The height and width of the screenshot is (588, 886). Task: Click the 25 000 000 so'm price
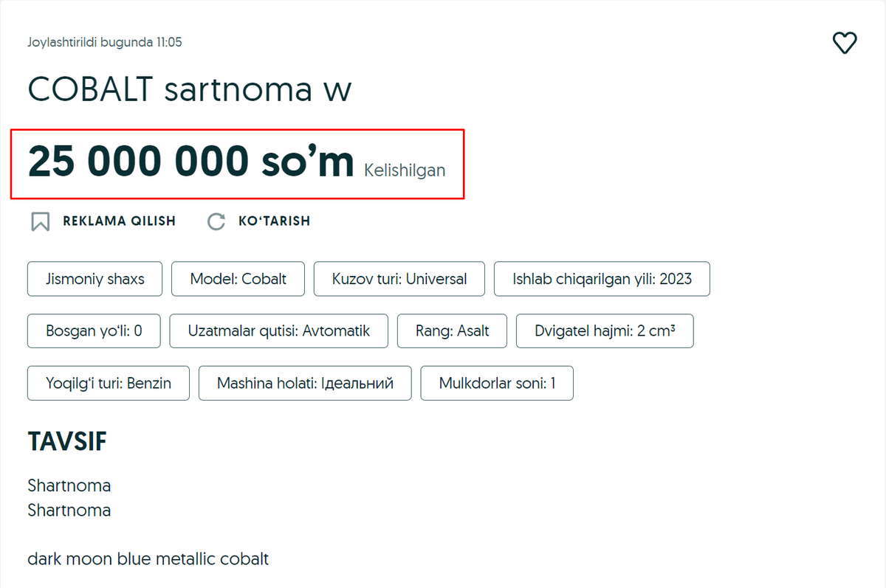coord(190,162)
